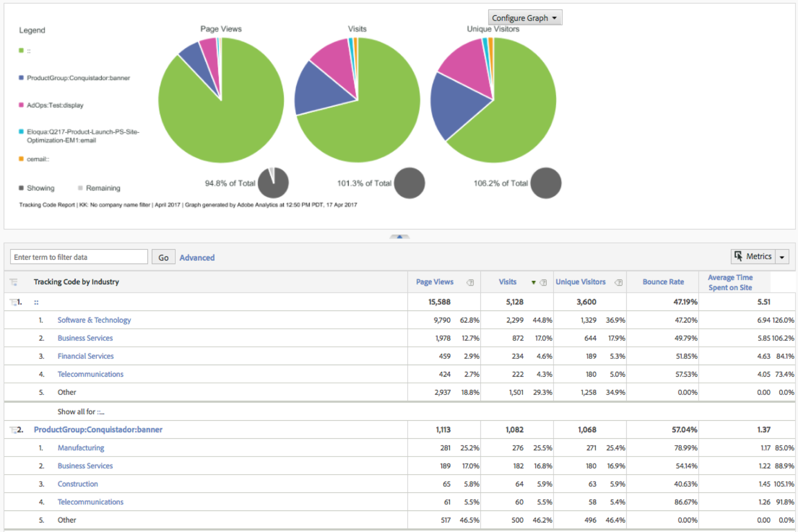Open the Configure Graph dropdown

point(524,18)
